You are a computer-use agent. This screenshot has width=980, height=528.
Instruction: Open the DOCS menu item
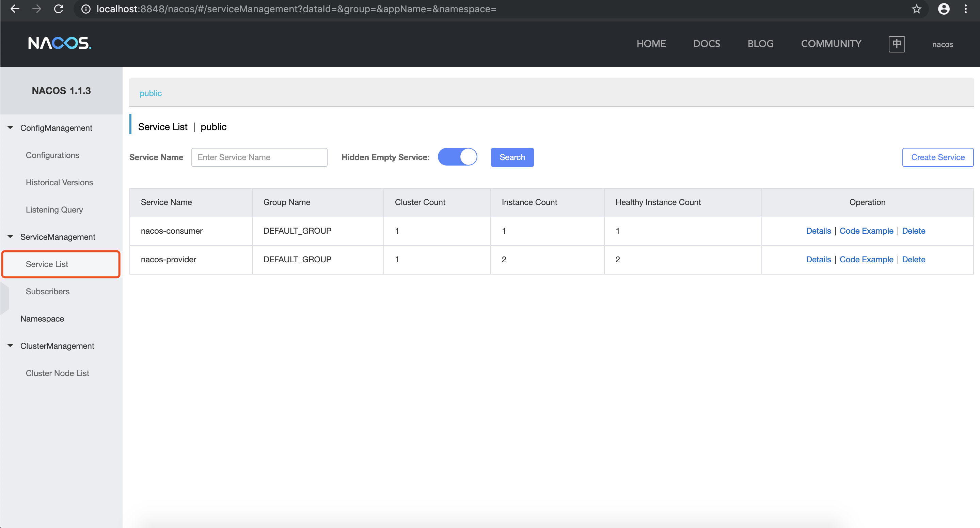coord(706,44)
